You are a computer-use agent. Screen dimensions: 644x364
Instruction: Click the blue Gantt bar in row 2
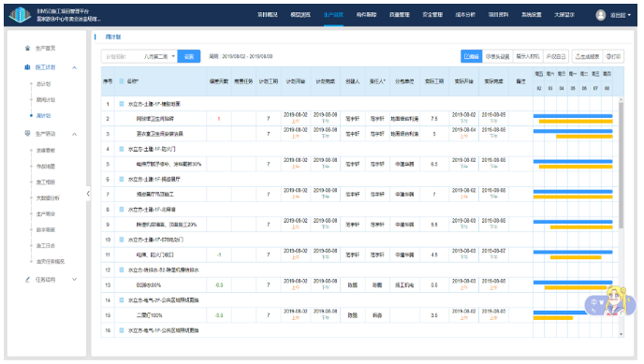pyautogui.click(x=573, y=116)
